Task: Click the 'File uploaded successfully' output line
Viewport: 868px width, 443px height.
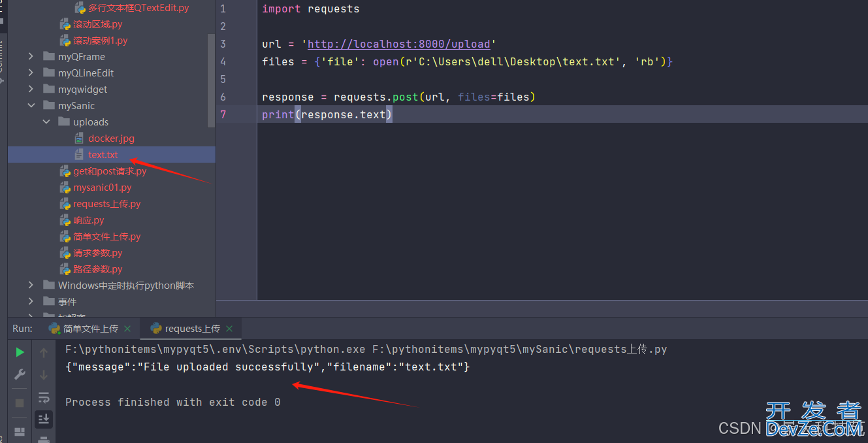Action: pyautogui.click(x=268, y=367)
